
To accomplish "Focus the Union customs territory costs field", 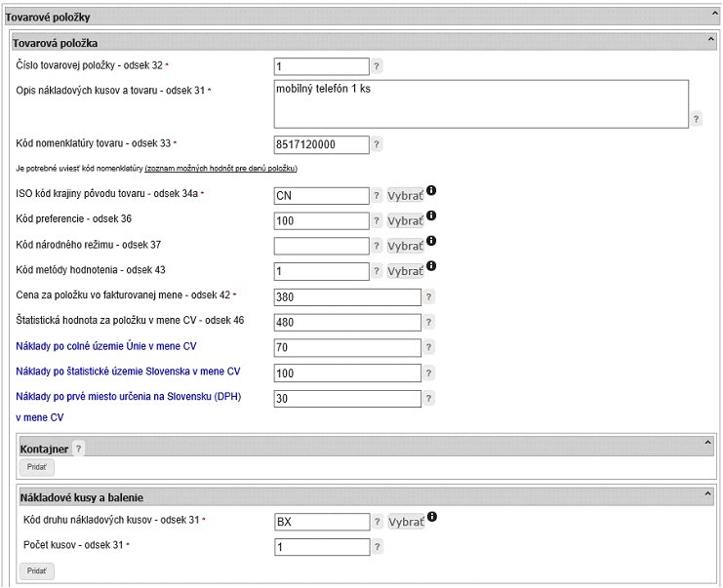I will click(x=347, y=347).
